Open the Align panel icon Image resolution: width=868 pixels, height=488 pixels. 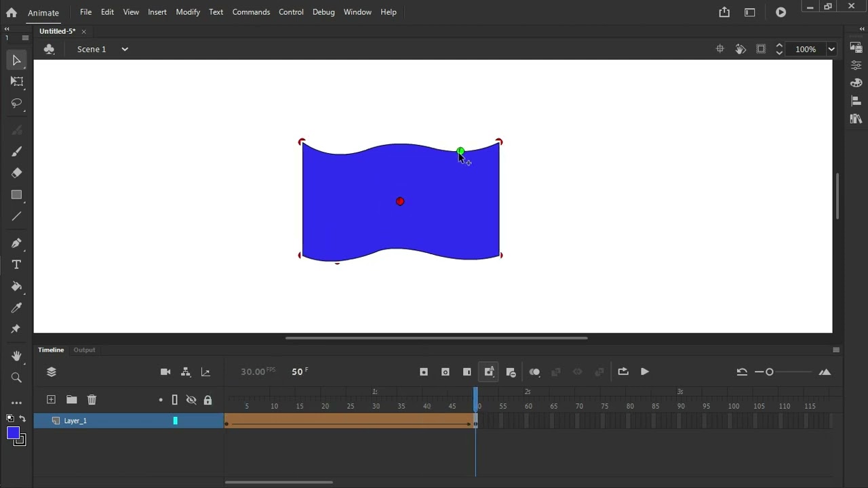click(x=856, y=100)
